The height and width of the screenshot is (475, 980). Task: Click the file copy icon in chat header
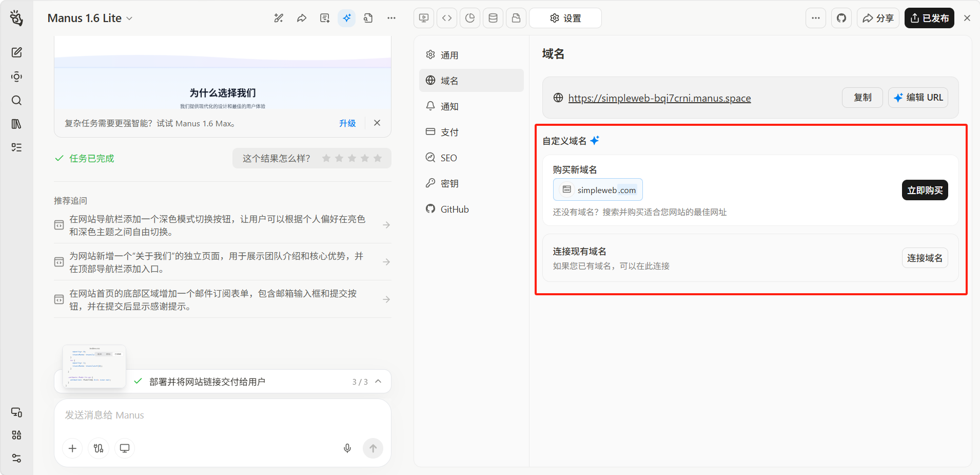[368, 18]
